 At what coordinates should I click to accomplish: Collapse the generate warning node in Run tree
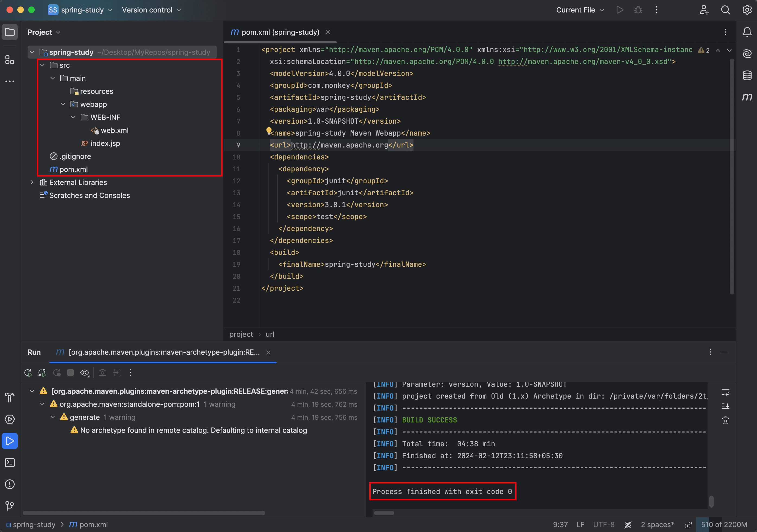[53, 417]
